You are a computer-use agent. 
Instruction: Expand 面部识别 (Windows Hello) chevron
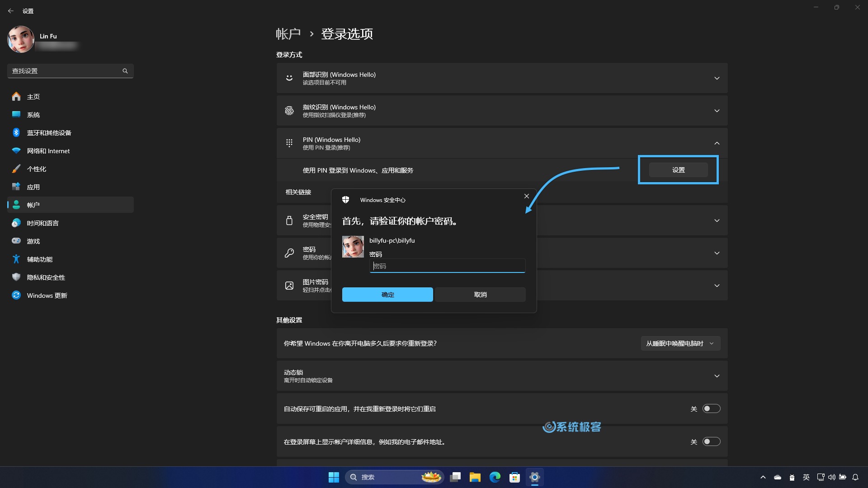click(717, 78)
